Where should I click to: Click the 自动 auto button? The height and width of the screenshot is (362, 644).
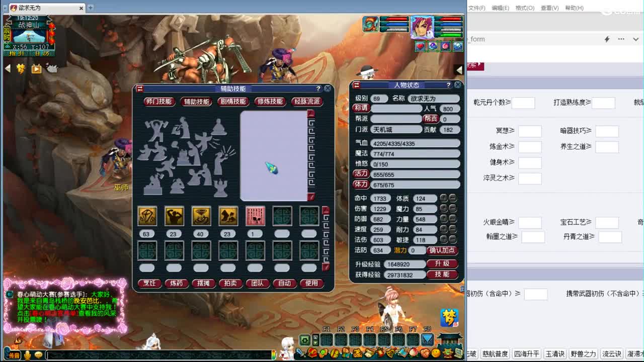coord(285,283)
